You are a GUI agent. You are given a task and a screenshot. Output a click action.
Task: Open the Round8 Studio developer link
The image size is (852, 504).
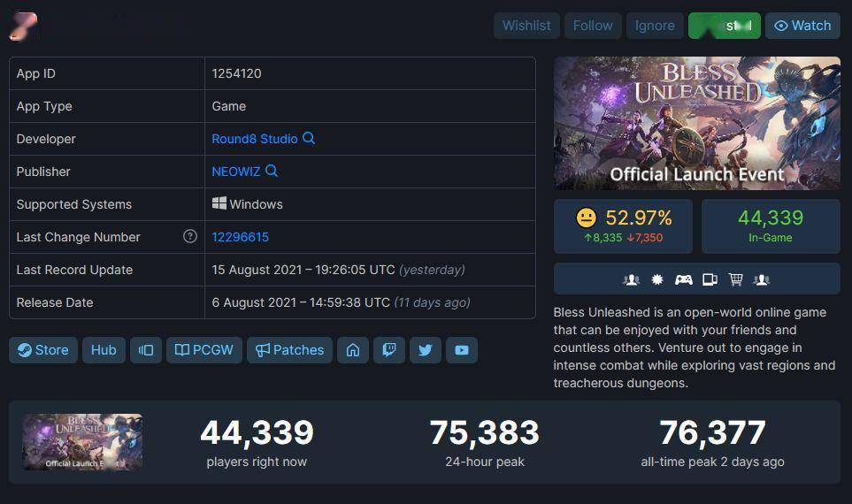254,139
